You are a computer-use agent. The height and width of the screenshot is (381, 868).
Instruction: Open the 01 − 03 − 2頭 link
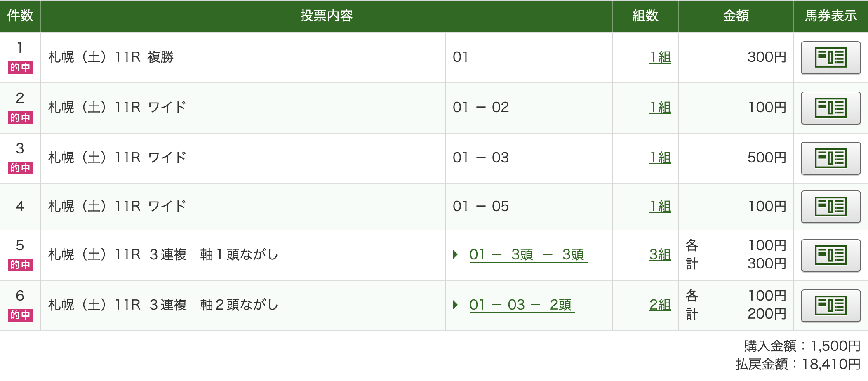pos(522,305)
